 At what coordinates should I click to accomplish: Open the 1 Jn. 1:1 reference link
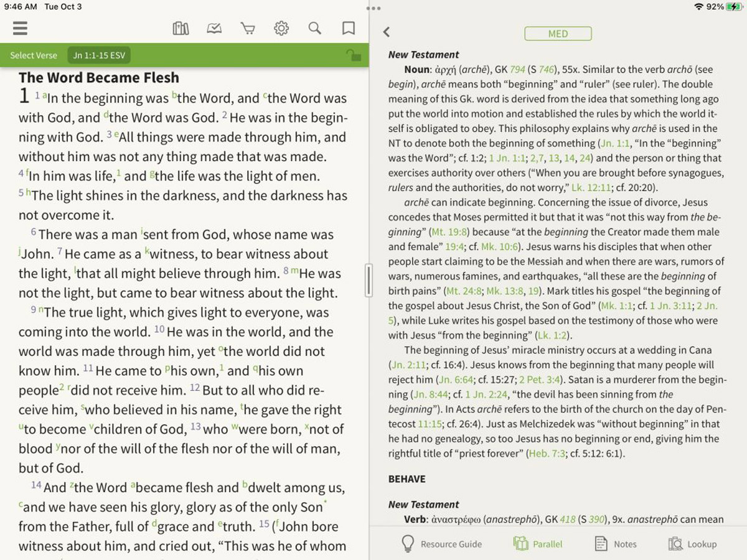(x=507, y=158)
